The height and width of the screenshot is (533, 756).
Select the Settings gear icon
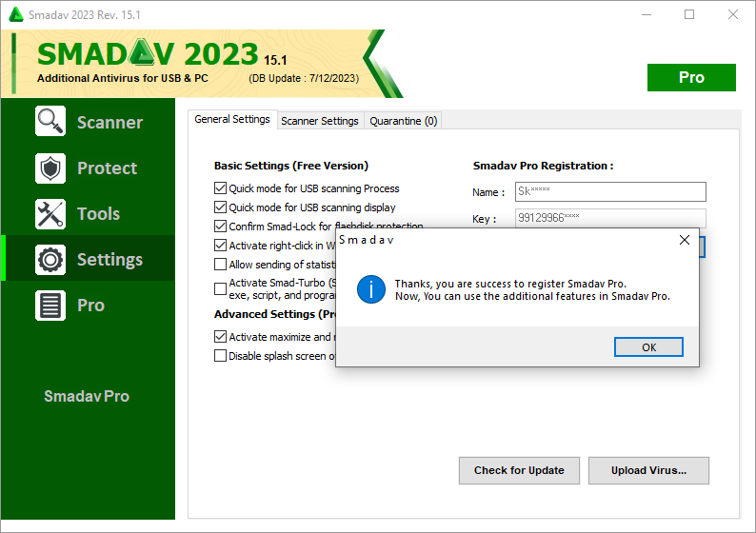[x=50, y=260]
